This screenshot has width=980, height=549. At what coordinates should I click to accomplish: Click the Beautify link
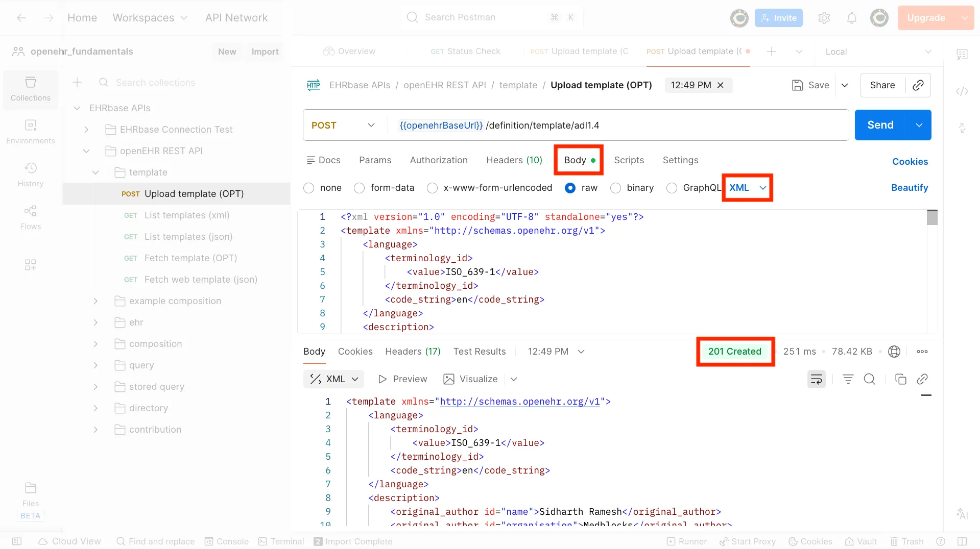click(x=910, y=188)
